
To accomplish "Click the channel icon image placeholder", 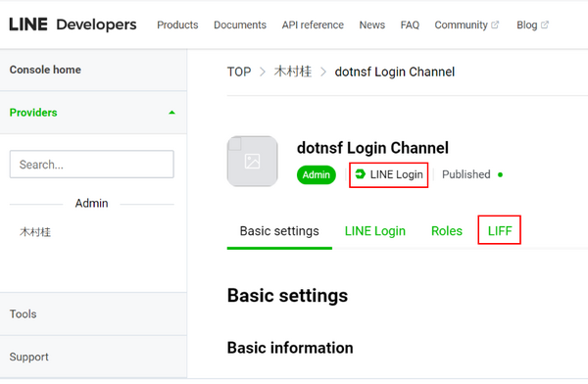I will (253, 162).
